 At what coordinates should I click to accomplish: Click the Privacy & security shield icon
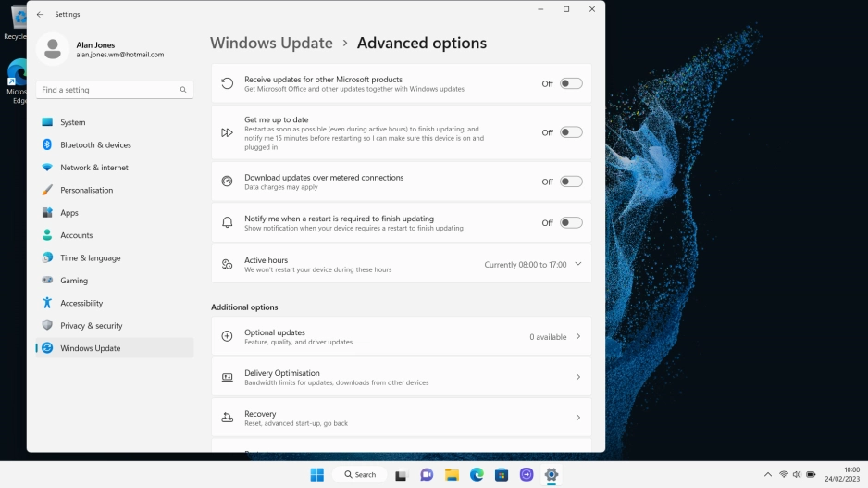coord(47,325)
